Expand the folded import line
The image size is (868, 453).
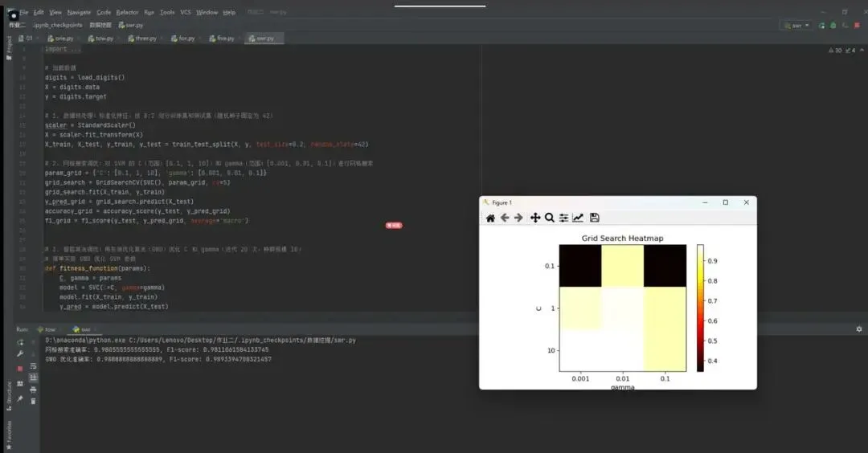tap(62, 49)
